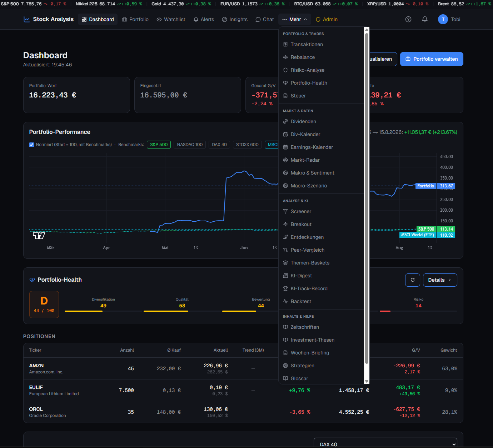
Task: Click the Gewicht column header
Action: [x=449, y=350]
